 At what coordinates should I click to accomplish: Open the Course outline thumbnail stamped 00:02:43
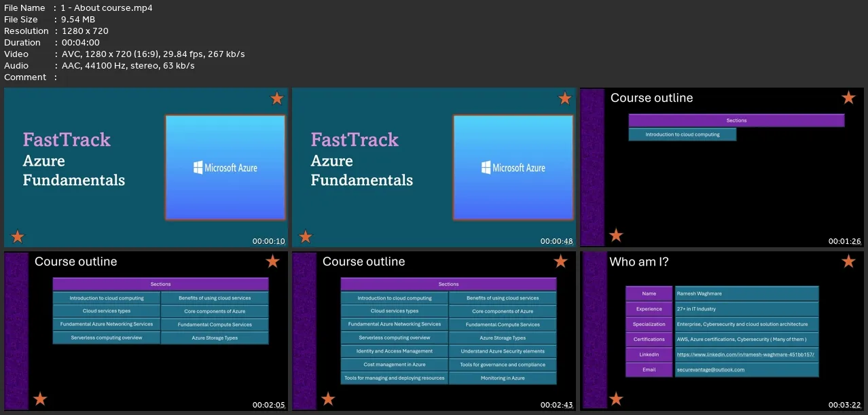click(434, 331)
